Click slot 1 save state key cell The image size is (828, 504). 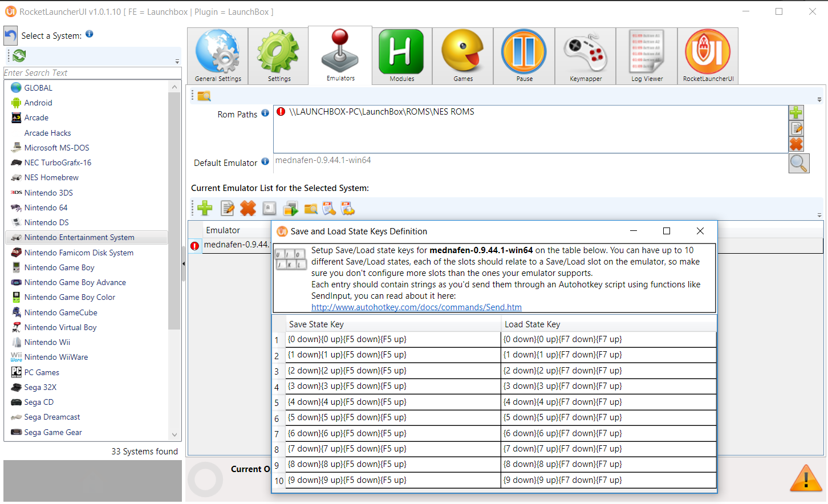(x=393, y=339)
